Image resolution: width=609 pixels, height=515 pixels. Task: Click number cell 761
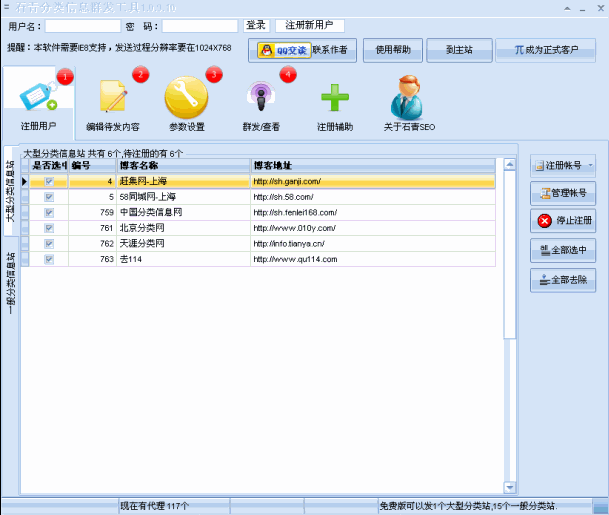point(92,228)
